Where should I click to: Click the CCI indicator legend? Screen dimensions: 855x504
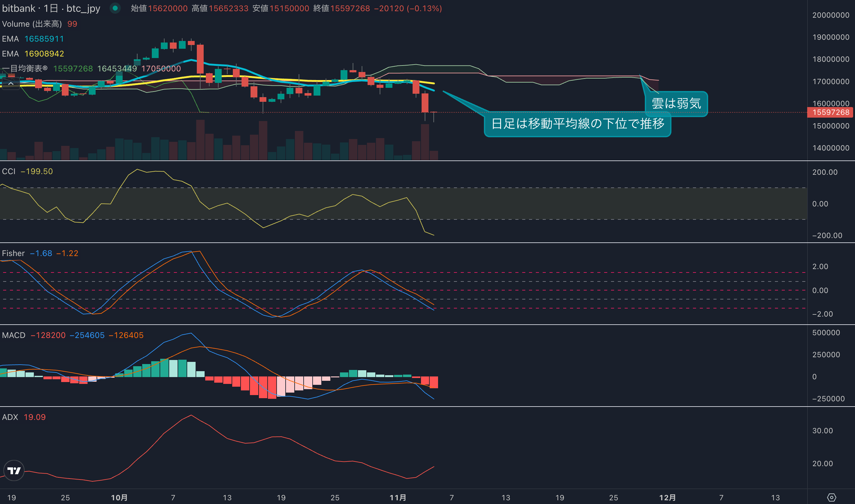(9, 172)
